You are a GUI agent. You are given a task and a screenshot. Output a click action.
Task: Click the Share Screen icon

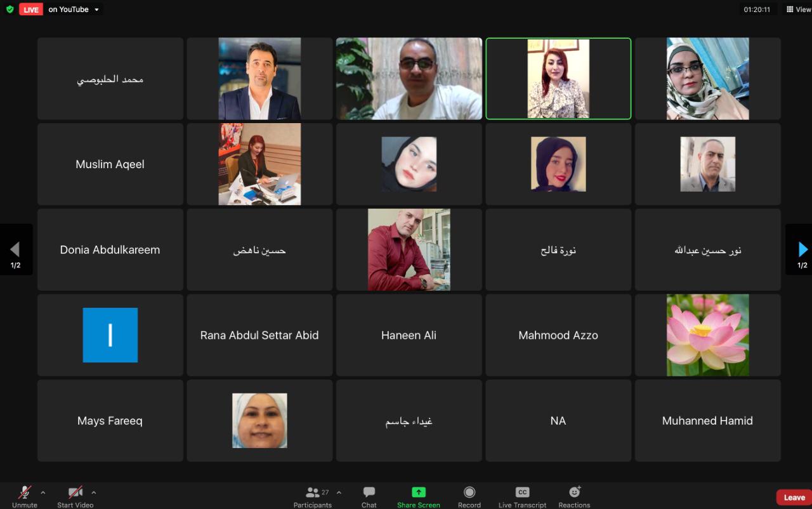[419, 492]
